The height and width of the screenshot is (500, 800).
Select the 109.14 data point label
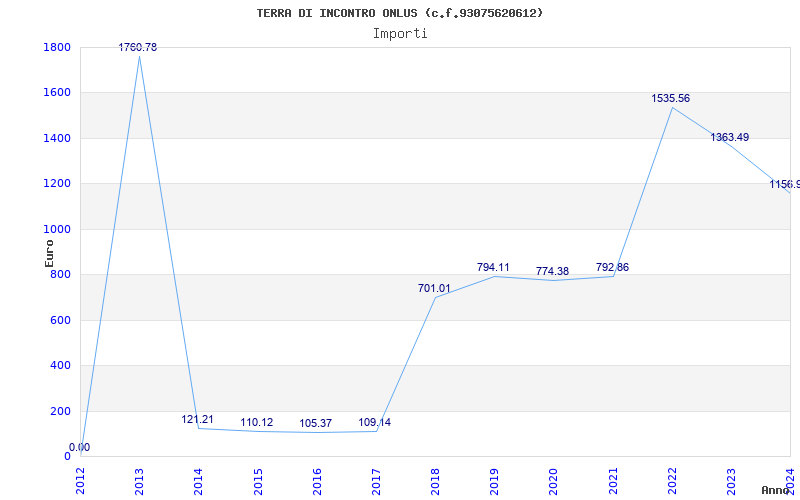tap(374, 422)
